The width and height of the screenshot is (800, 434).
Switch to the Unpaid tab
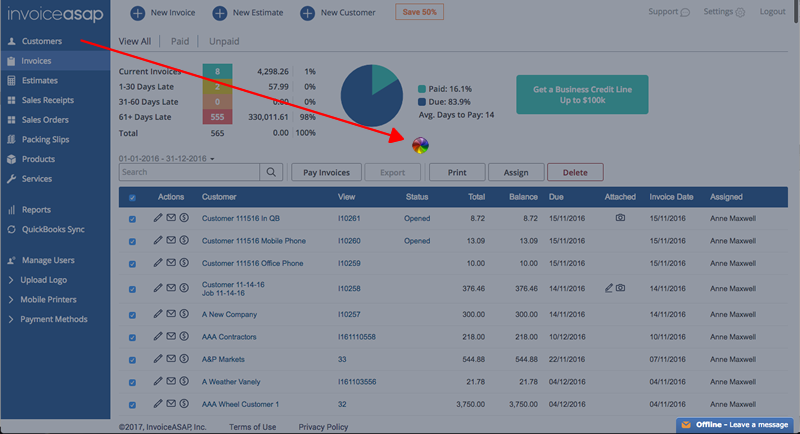coord(224,42)
